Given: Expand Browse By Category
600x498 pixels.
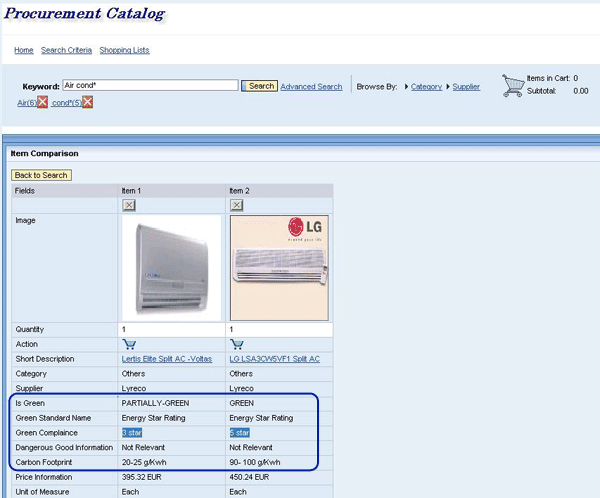Looking at the screenshot, I should (426, 87).
